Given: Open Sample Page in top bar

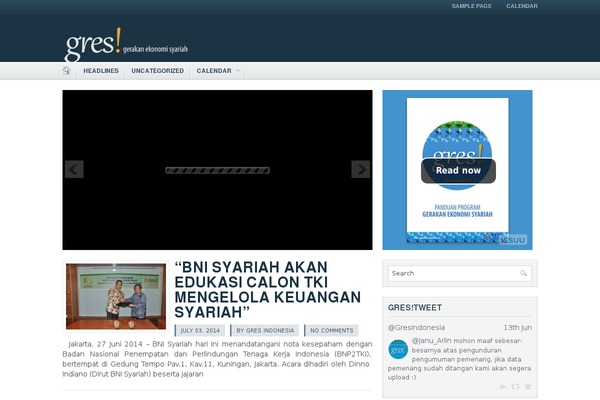Looking at the screenshot, I should (471, 6).
